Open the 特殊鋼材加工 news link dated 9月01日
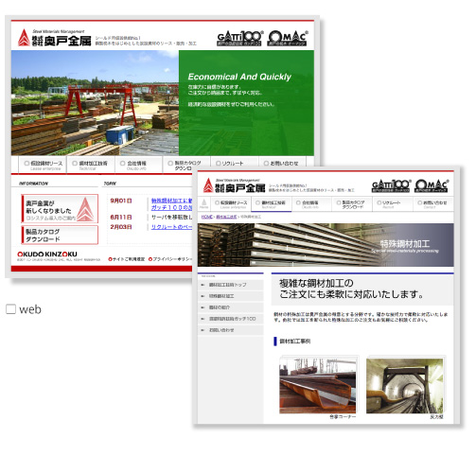 click(172, 201)
